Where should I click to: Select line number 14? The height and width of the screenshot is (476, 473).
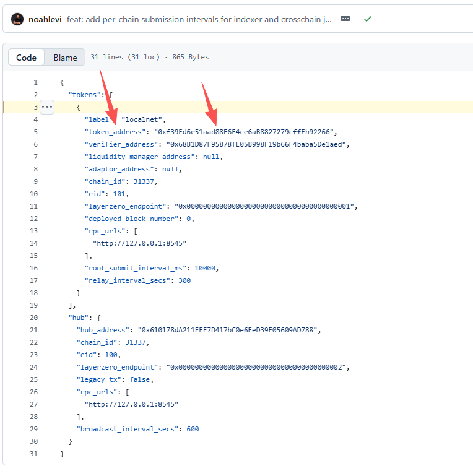[x=33, y=243]
